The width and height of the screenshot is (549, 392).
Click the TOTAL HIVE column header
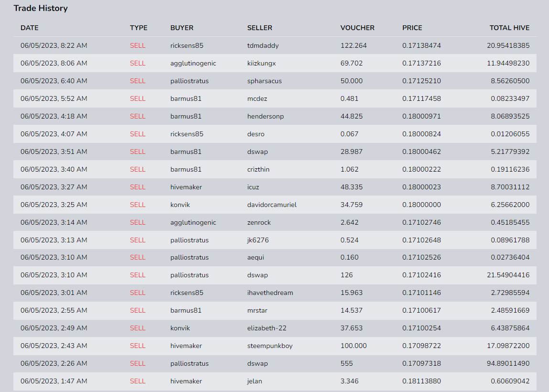[509, 28]
